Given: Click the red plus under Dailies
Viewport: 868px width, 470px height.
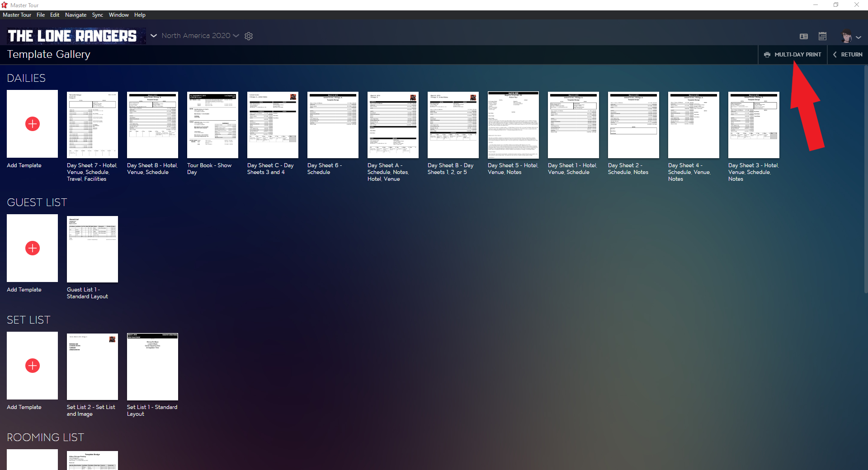Looking at the screenshot, I should point(33,124).
